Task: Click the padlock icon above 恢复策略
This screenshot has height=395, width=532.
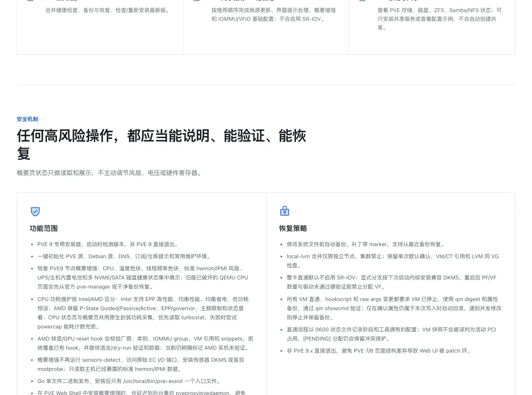Action: pos(285,211)
